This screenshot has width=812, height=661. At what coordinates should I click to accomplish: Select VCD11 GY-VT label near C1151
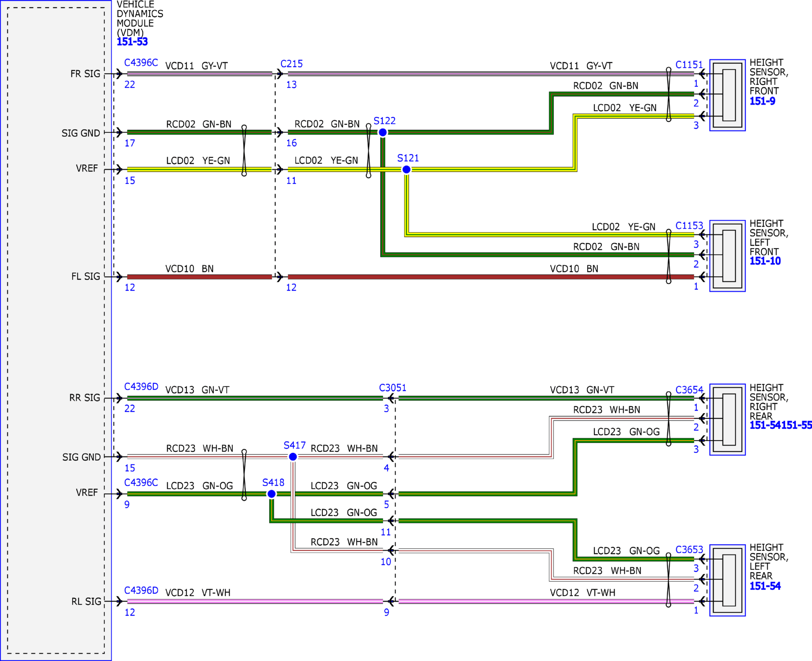click(581, 66)
